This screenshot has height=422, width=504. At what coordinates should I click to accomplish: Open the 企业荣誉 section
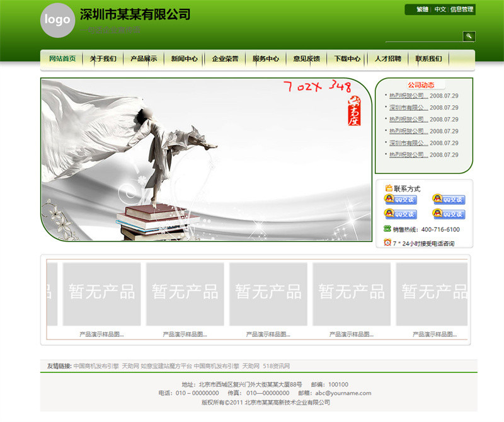click(225, 59)
